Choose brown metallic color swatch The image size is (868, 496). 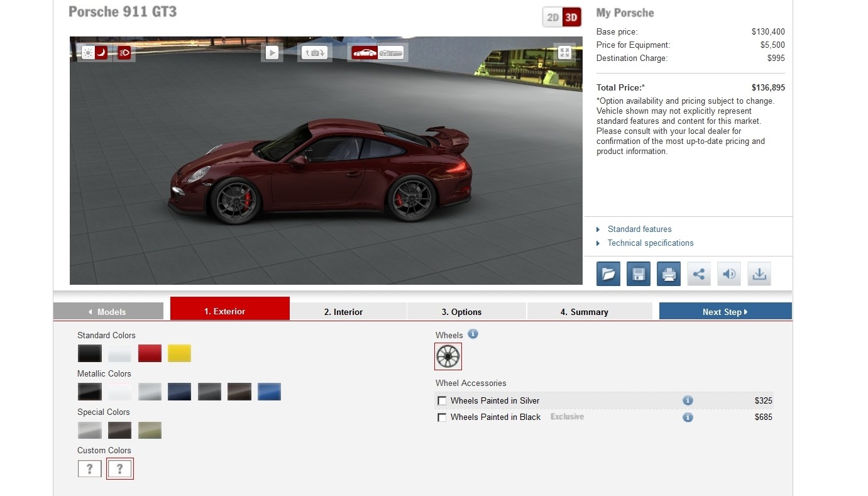click(x=239, y=392)
